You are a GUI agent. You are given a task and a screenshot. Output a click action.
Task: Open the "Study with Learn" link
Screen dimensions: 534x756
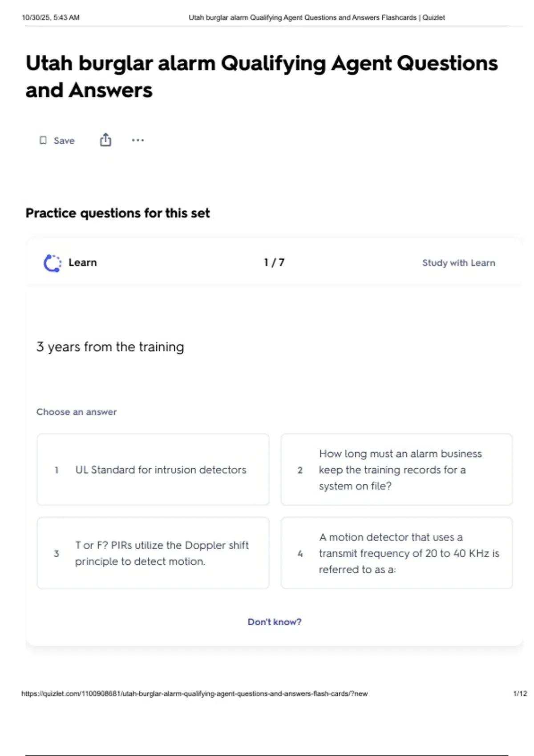(x=458, y=263)
